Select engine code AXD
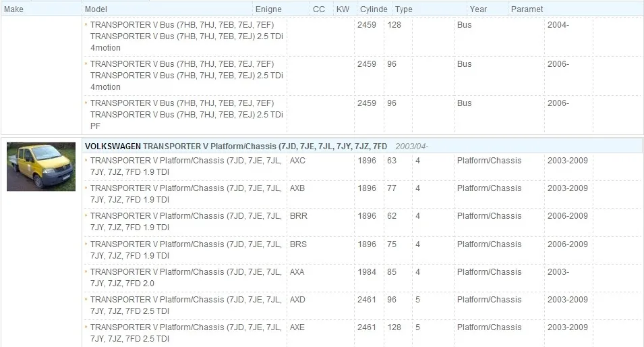The width and height of the screenshot is (644, 347). pos(297,299)
